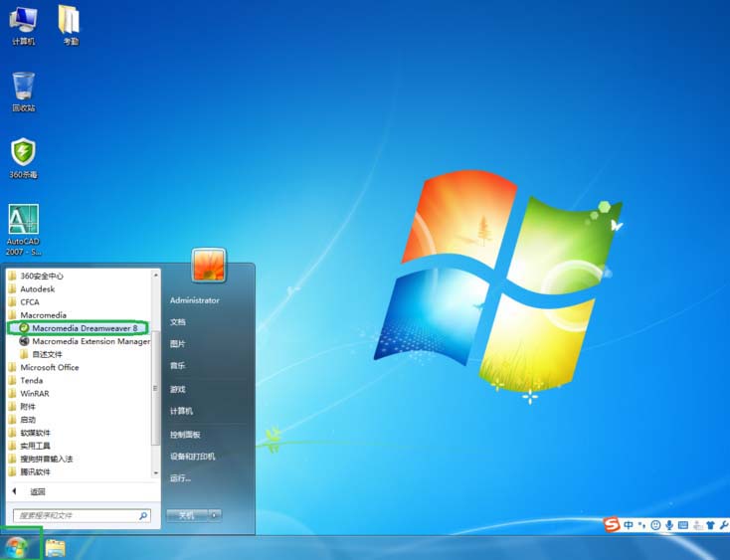The height and width of the screenshot is (560, 730).
Task: Open the Sogou soft keyboard icon
Action: 683,525
